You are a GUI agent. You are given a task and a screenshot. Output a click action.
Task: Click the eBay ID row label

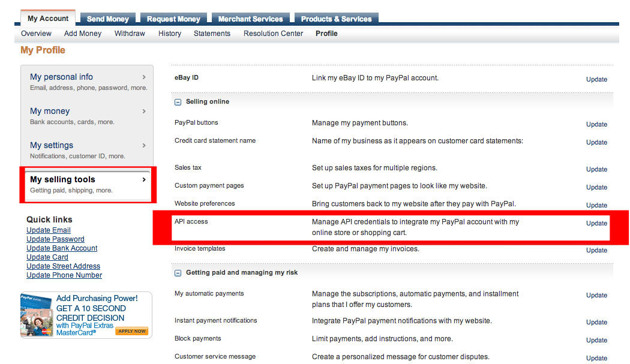tap(187, 77)
